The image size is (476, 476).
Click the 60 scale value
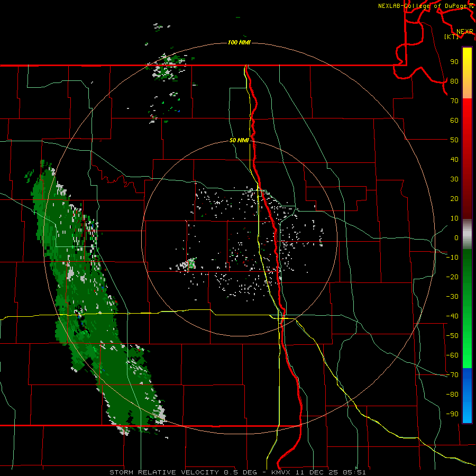coord(454,120)
